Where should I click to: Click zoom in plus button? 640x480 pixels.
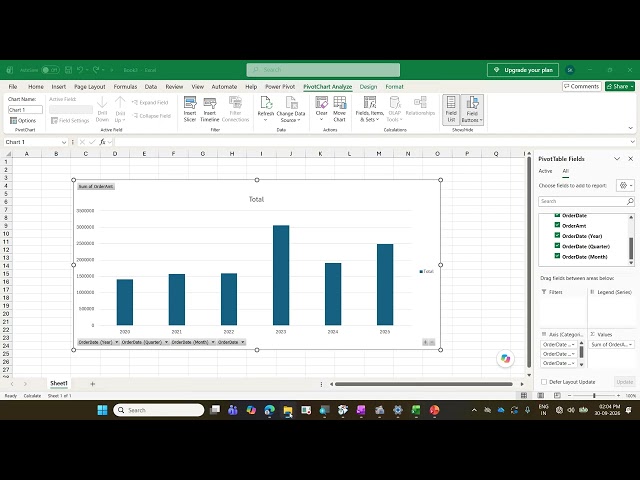tap(619, 396)
